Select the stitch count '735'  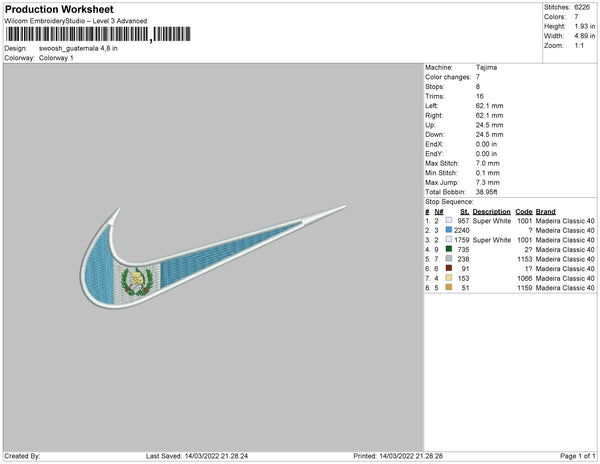coord(463,250)
